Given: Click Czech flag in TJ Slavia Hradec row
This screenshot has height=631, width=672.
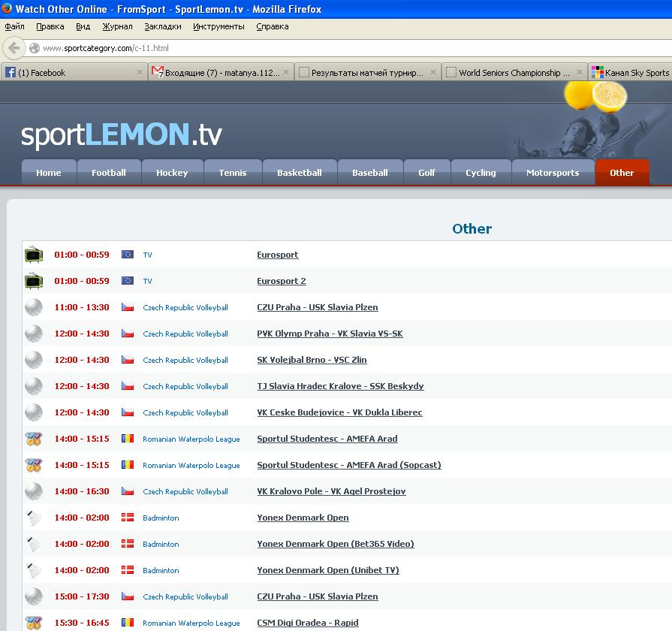Looking at the screenshot, I should [x=128, y=386].
